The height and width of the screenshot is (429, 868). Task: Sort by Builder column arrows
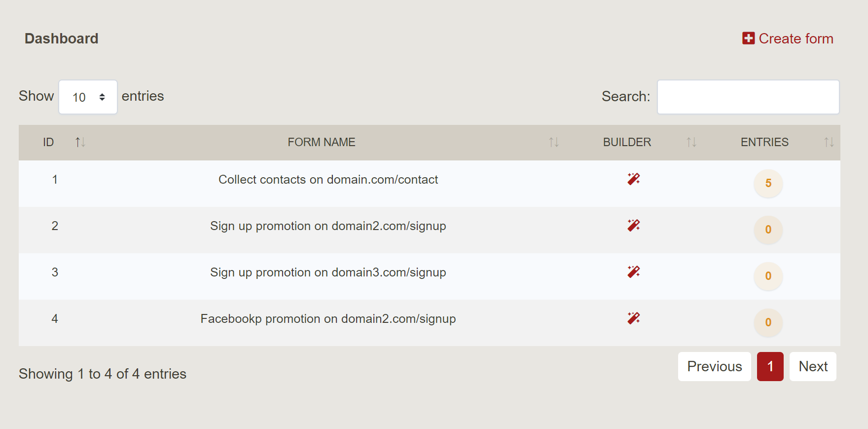[691, 142]
